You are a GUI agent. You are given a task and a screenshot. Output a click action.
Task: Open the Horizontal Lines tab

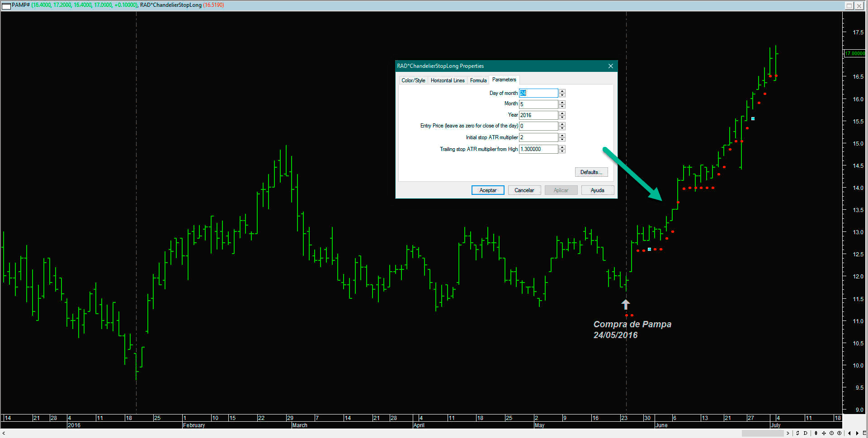coord(448,80)
